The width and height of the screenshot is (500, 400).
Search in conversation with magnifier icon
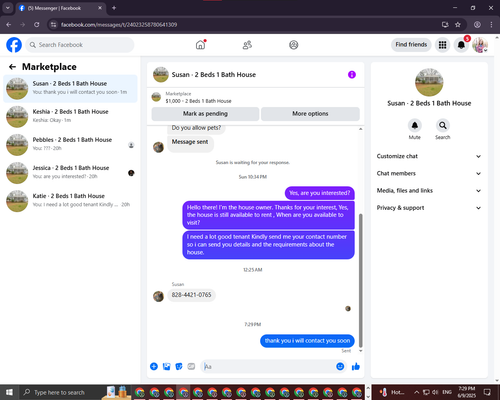tap(443, 125)
